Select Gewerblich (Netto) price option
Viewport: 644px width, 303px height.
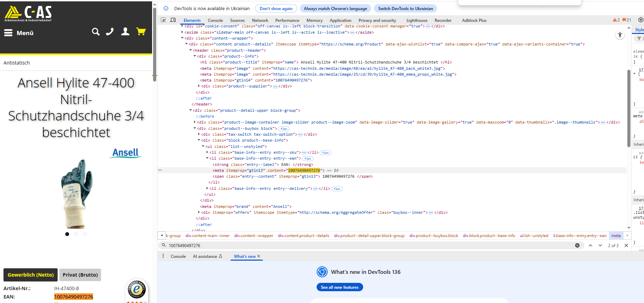tap(31, 275)
